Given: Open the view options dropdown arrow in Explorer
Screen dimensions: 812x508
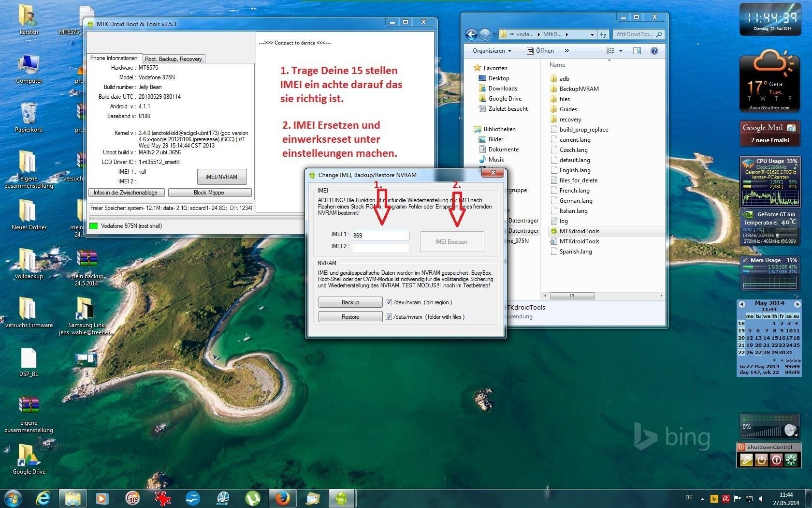Looking at the screenshot, I should pos(621,51).
